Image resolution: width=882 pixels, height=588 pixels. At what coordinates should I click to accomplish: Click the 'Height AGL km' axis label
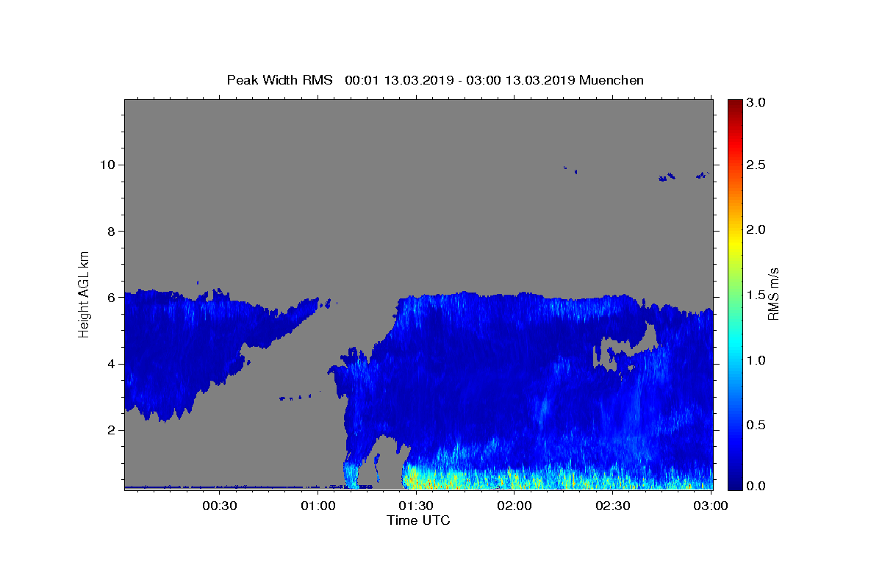click(x=85, y=293)
